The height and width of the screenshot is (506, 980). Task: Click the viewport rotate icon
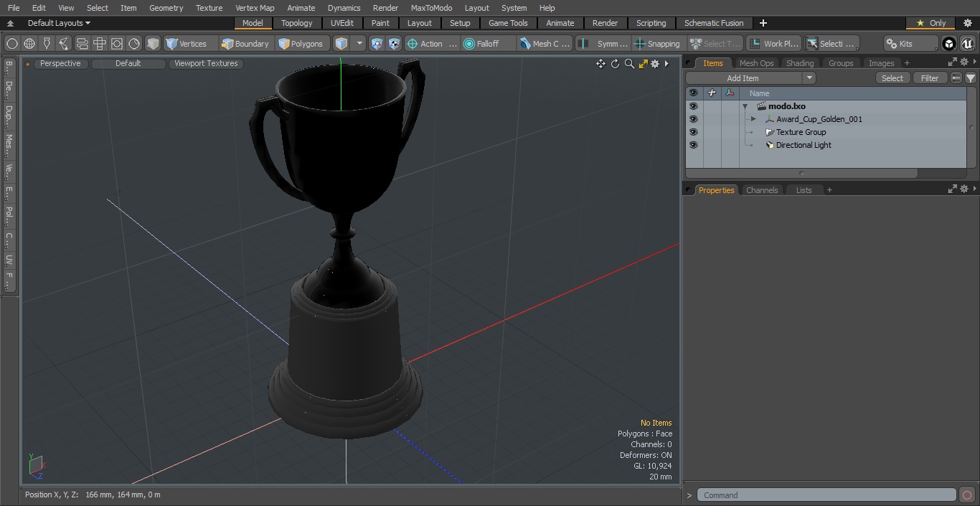[x=615, y=64]
